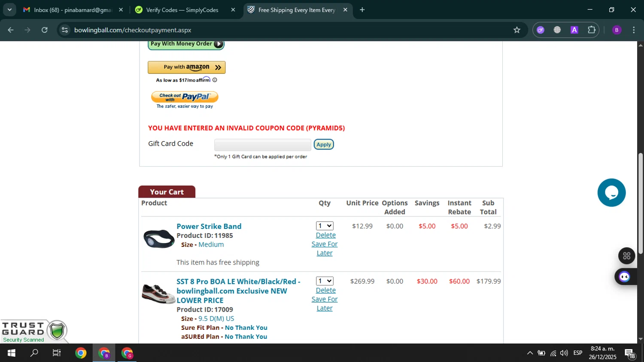The image size is (644, 362).
Task: Click the Pay with Amazon button
Action: [187, 67]
